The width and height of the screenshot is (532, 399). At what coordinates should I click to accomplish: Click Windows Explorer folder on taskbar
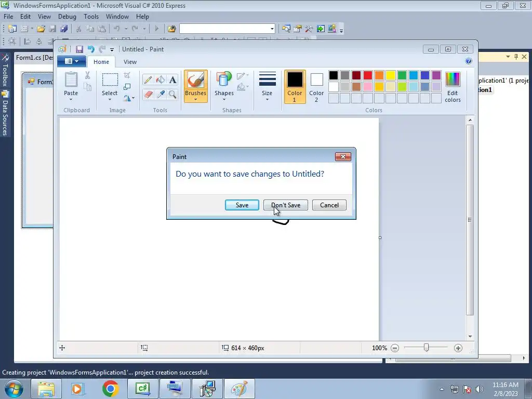click(46, 389)
